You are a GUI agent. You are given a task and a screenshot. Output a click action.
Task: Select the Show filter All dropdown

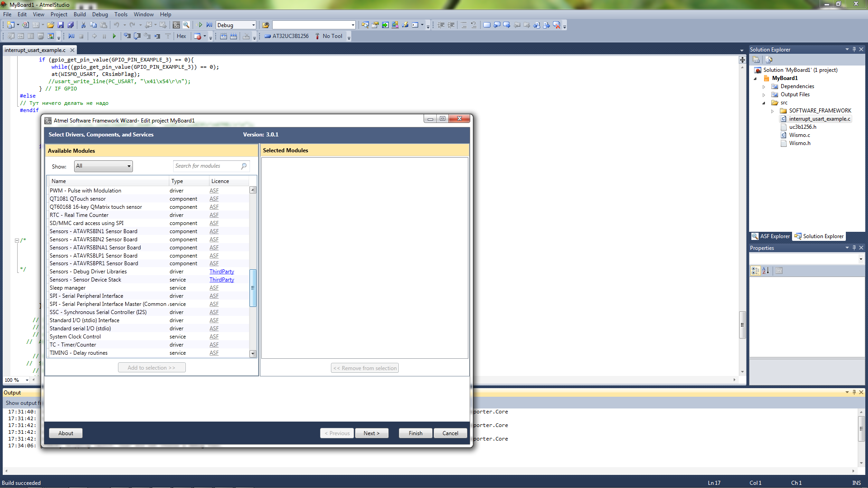103,166
